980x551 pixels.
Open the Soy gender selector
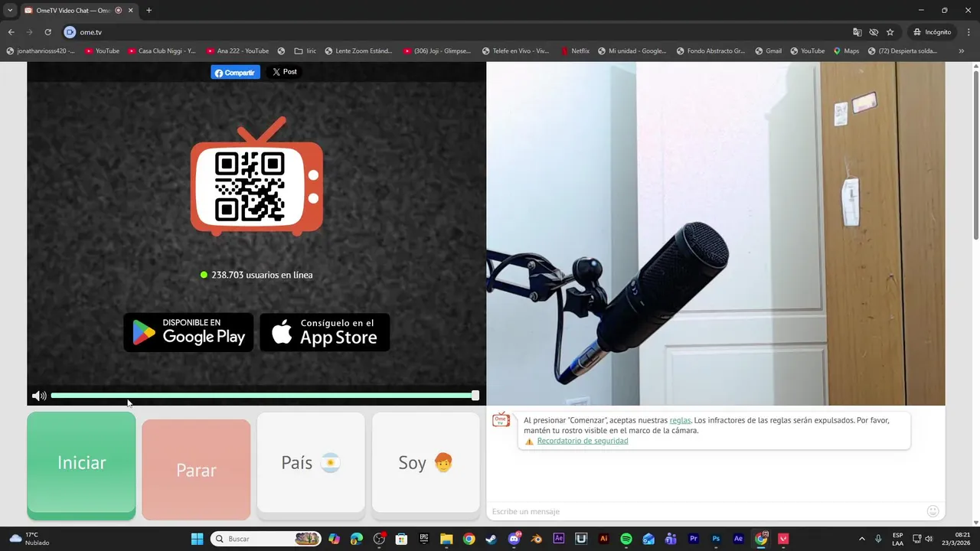[426, 462]
